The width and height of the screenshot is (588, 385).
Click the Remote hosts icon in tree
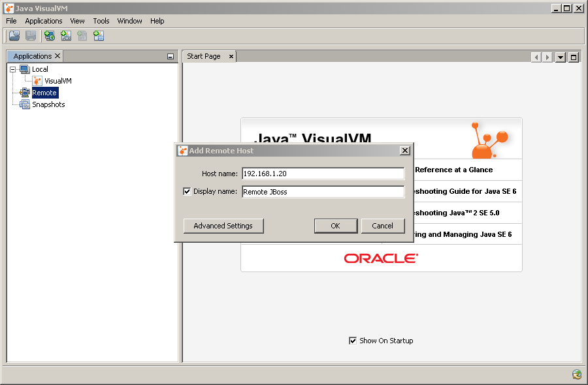click(25, 93)
